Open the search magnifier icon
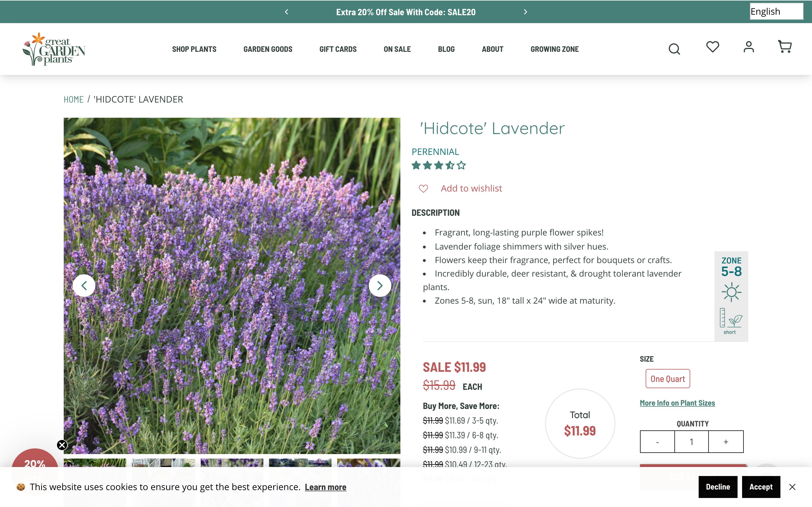The width and height of the screenshot is (812, 507). tap(674, 49)
